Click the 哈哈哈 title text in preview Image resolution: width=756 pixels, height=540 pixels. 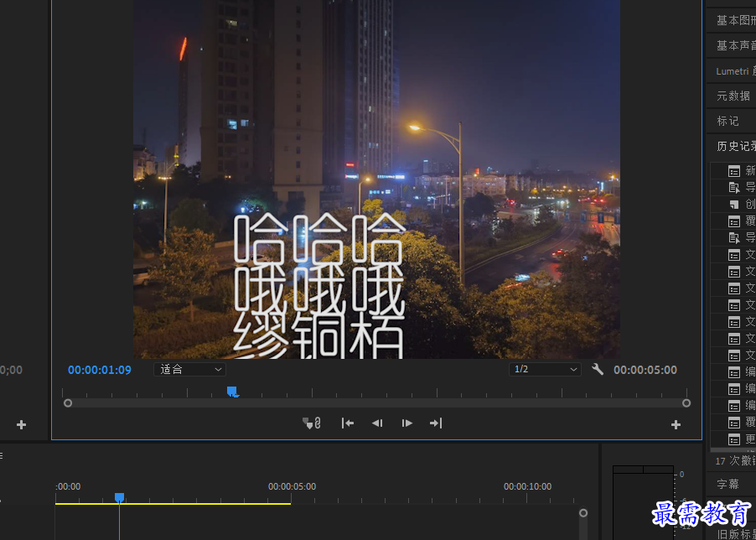[319, 240]
